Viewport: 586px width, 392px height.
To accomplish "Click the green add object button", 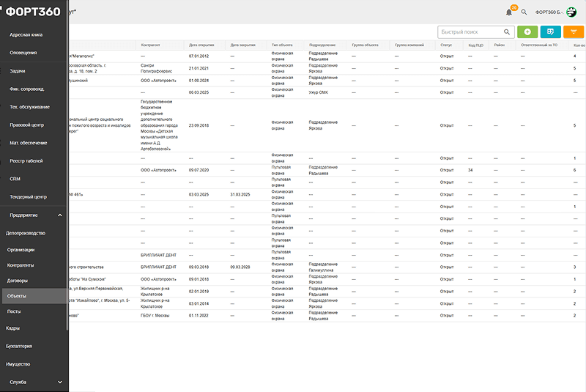I will (x=526, y=32).
